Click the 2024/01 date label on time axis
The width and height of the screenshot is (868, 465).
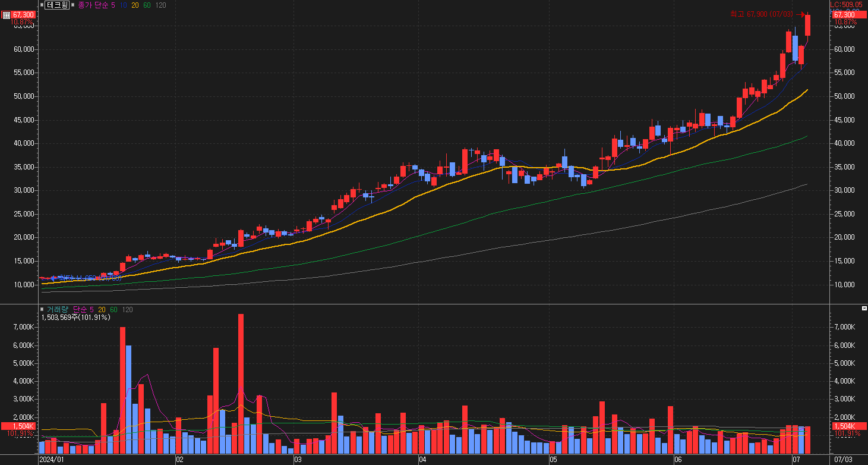51,460
